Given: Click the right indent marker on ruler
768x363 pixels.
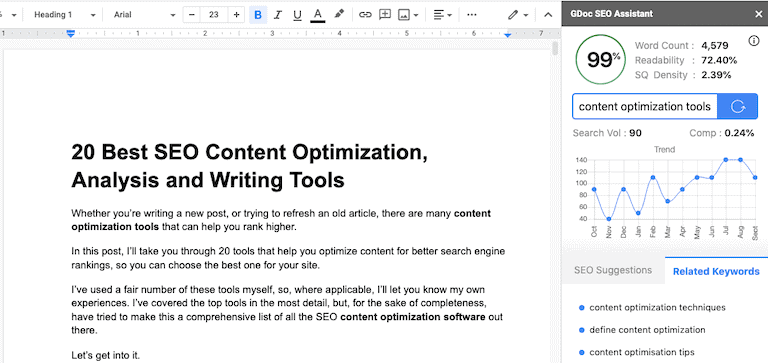Looking at the screenshot, I should [507, 35].
